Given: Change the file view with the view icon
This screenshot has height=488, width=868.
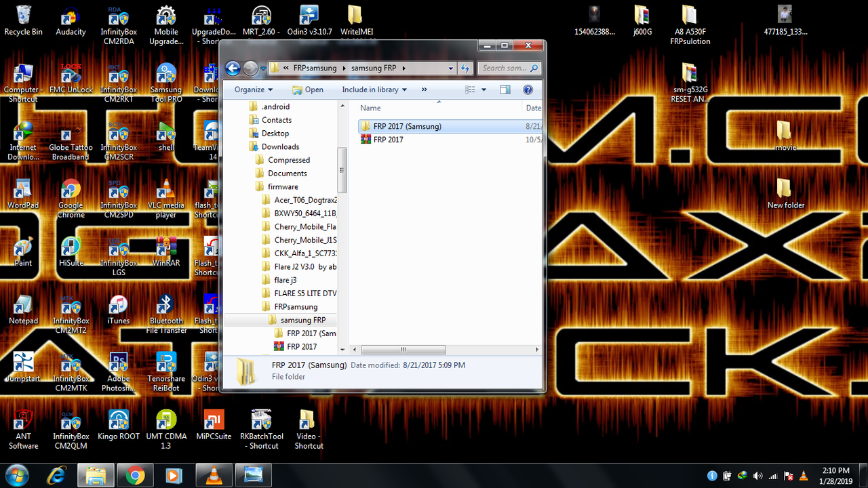Looking at the screenshot, I should click(470, 89).
